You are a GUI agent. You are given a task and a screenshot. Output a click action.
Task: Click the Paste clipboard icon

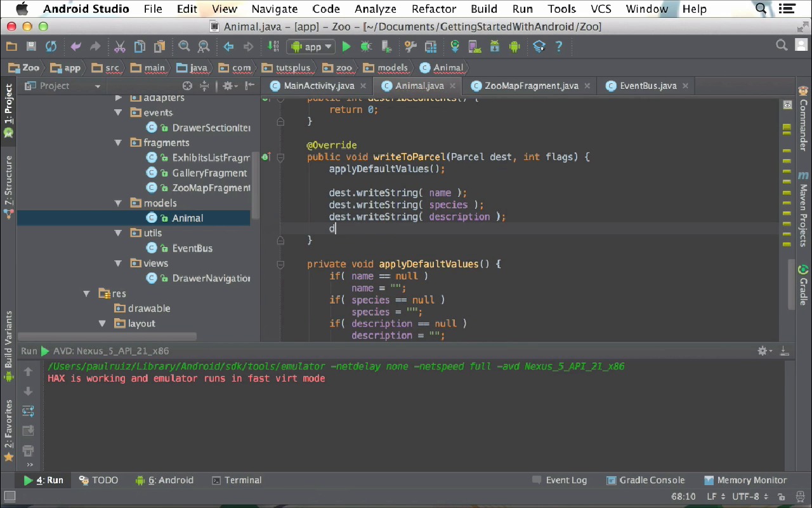[159, 46]
